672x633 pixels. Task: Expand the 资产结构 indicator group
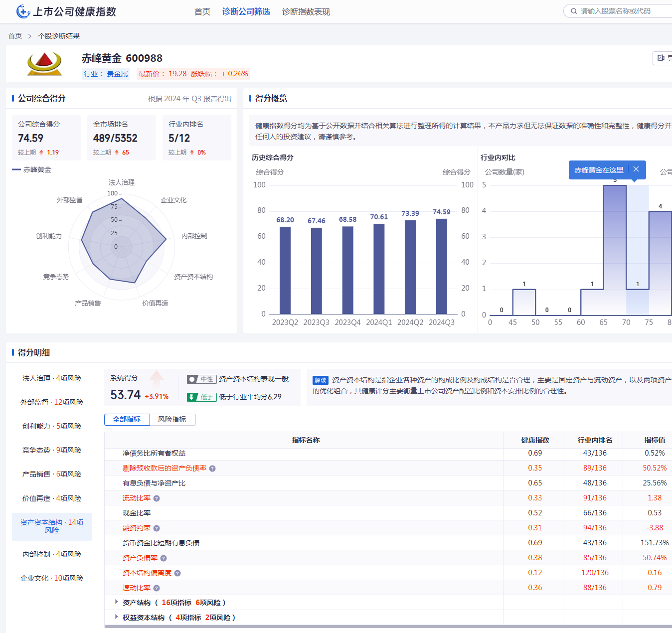coord(116,602)
